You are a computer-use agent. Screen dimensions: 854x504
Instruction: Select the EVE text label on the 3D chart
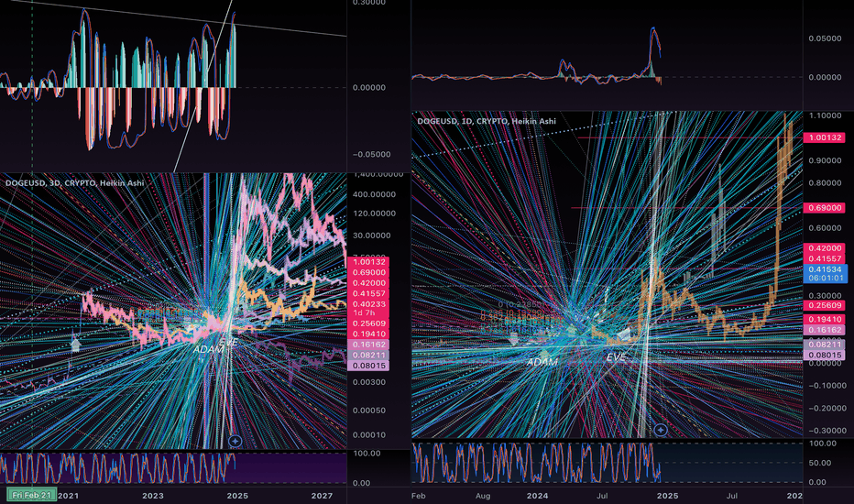click(x=228, y=342)
